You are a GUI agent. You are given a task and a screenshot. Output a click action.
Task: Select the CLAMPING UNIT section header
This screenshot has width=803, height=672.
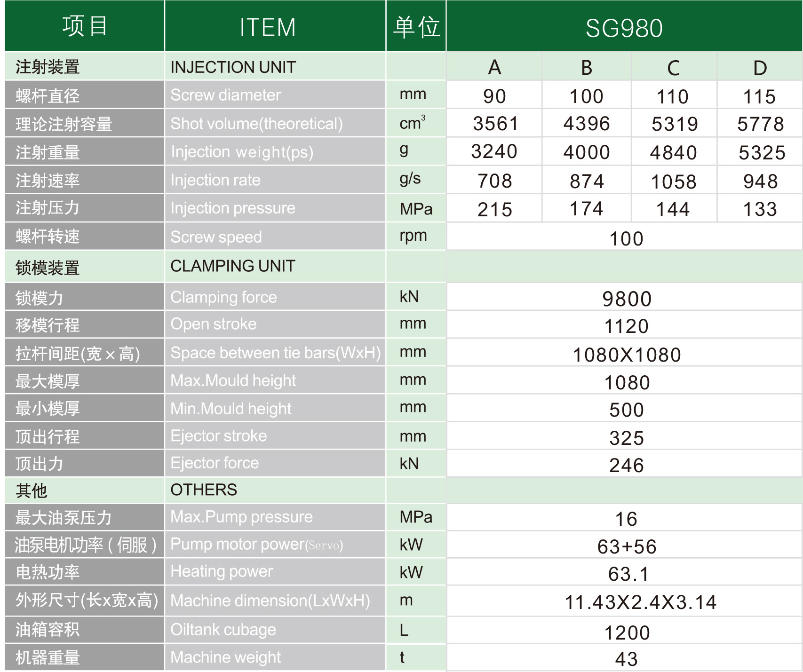[x=232, y=266]
